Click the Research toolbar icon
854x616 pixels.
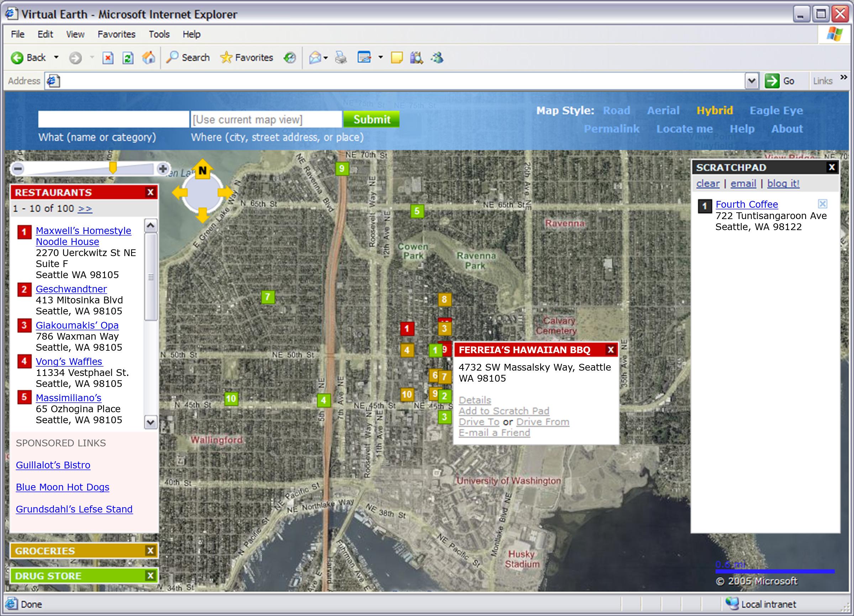tap(416, 58)
